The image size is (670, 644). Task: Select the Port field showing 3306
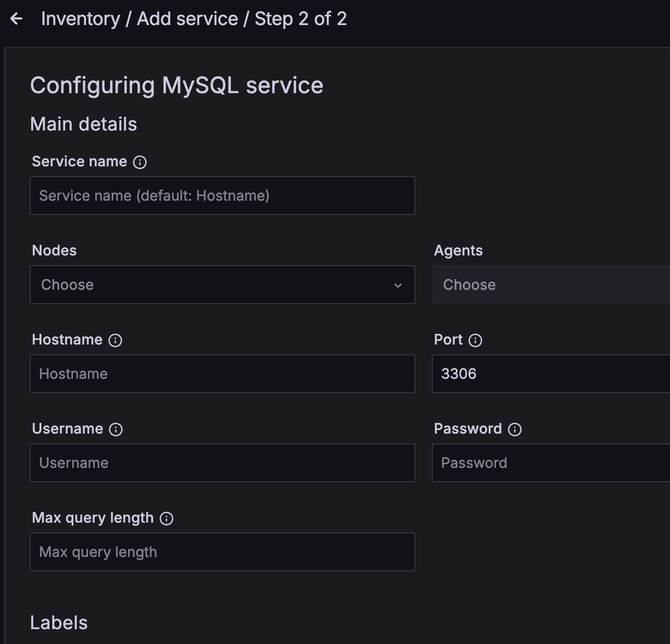[x=551, y=374]
